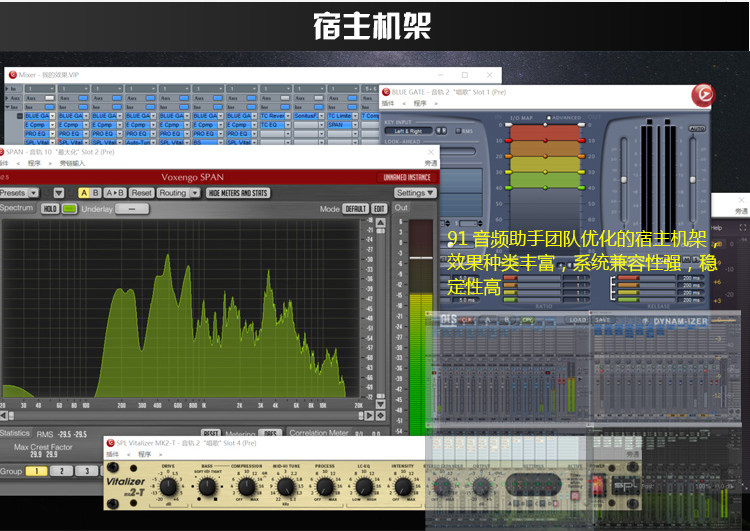
Task: Toggle the HOLD button in Spectrum row
Action: click(50, 209)
